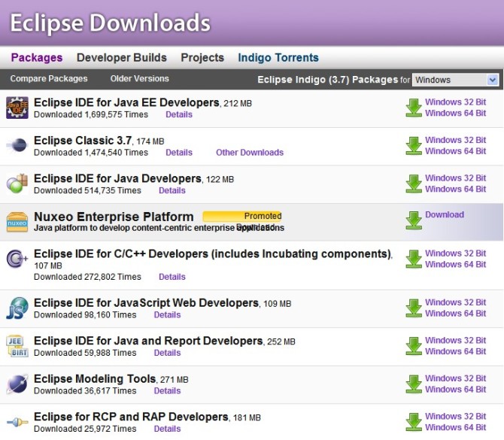The image size is (504, 440).
Task: Click the Eclipse Classic 3.7 package icon
Action: pyautogui.click(x=17, y=145)
